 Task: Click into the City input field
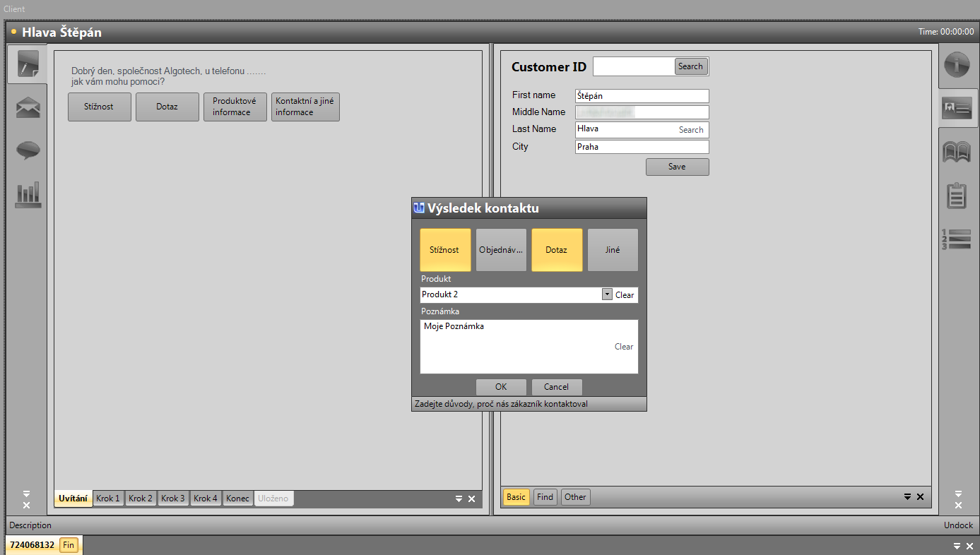point(642,147)
